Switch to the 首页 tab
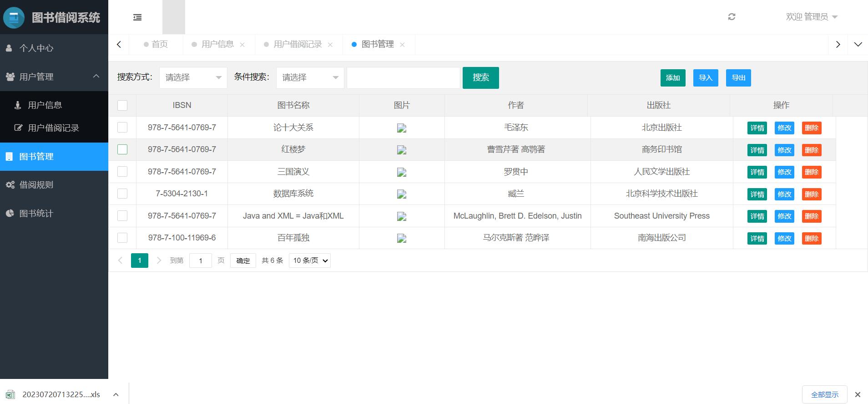Screen dimensions: 868x404 (156, 44)
